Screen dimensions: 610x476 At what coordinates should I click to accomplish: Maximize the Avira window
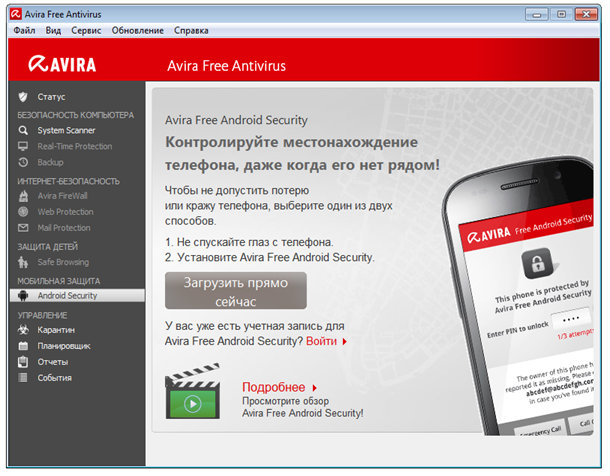click(x=561, y=15)
